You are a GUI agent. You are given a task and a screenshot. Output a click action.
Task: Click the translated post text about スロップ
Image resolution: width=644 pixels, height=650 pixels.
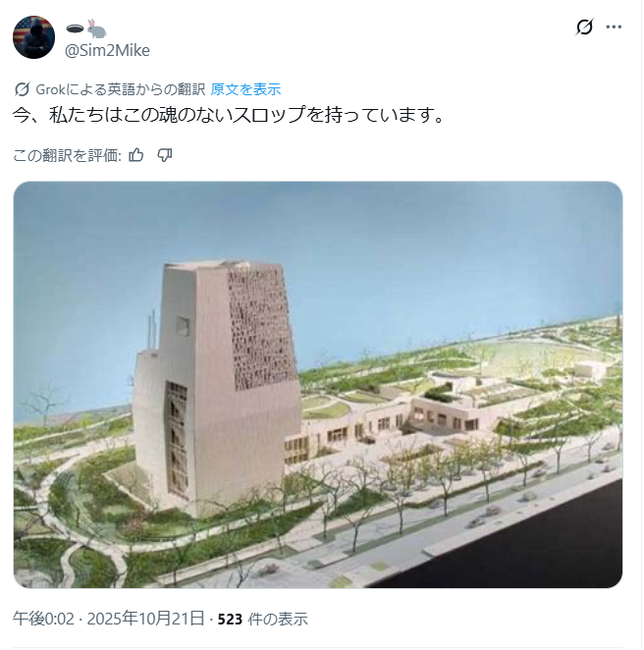click(x=229, y=115)
